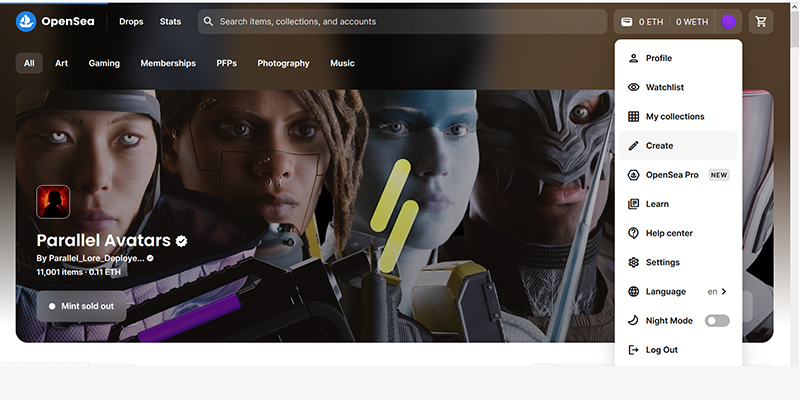Screen dimensions: 800x400
Task: Open OpenSea Pro menu entry
Action: (x=678, y=175)
